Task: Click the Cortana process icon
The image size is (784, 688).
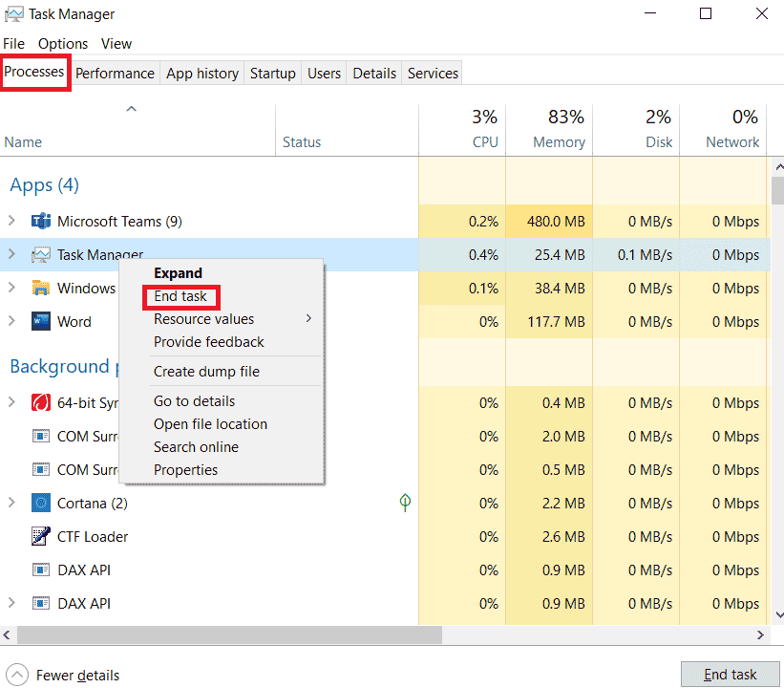Action: point(40,503)
